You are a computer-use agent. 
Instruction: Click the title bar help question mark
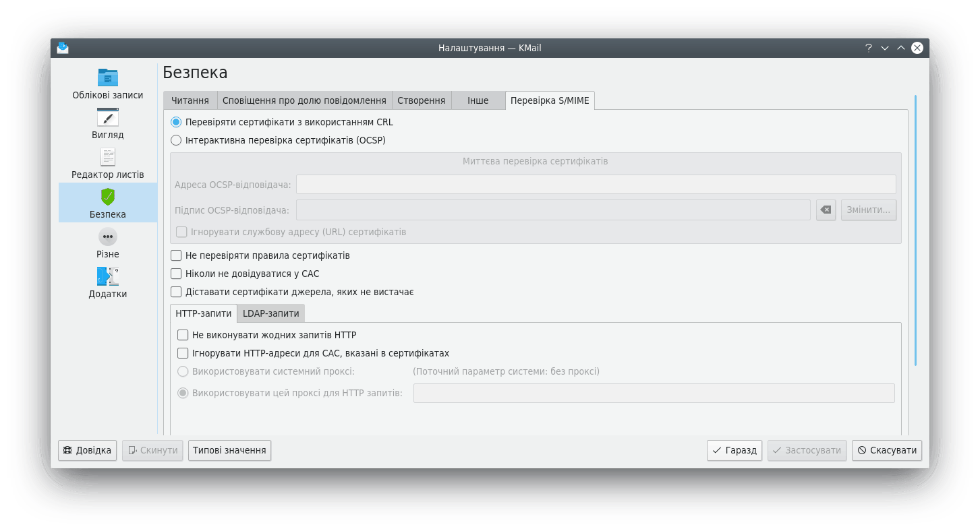869,48
